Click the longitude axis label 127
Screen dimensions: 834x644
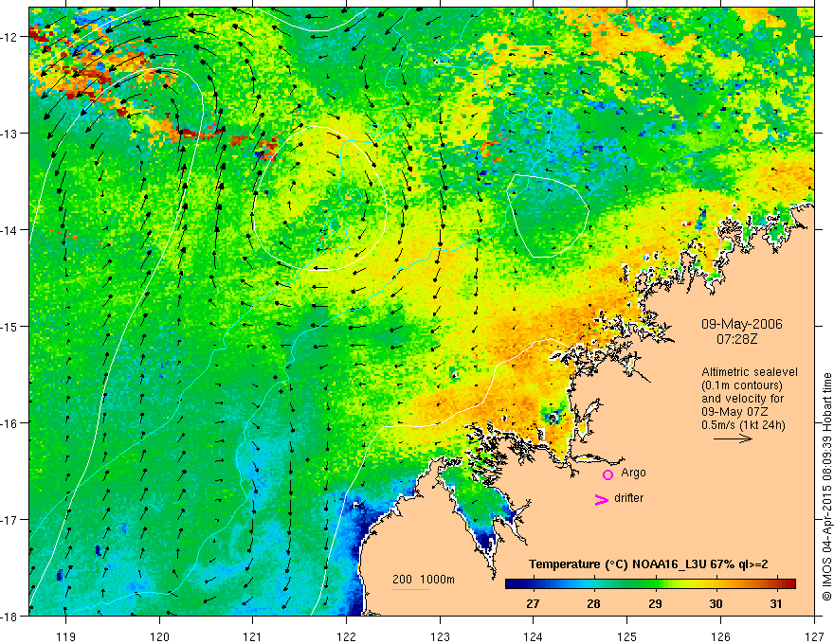pos(814,636)
